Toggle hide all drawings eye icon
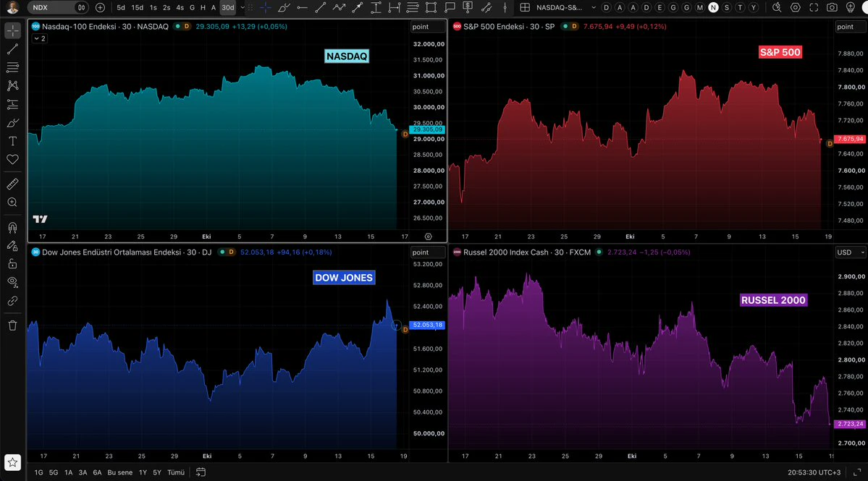The width and height of the screenshot is (868, 481). [13, 282]
